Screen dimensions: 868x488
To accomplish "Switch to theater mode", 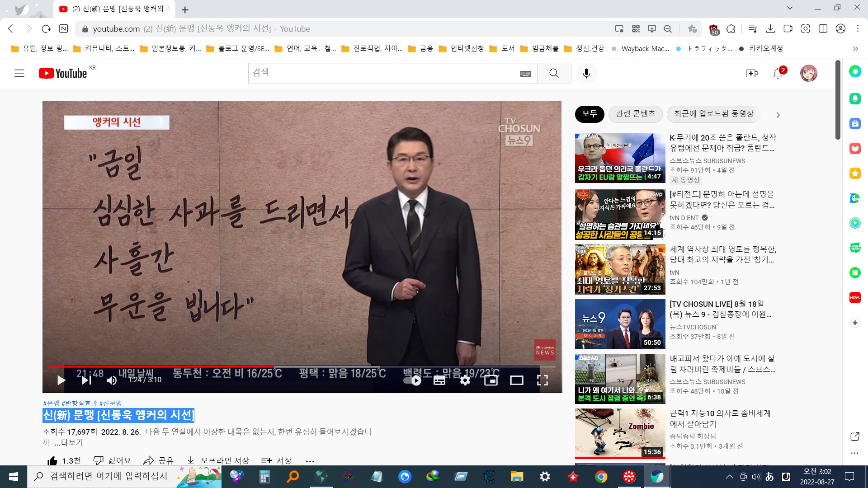I will tap(516, 380).
